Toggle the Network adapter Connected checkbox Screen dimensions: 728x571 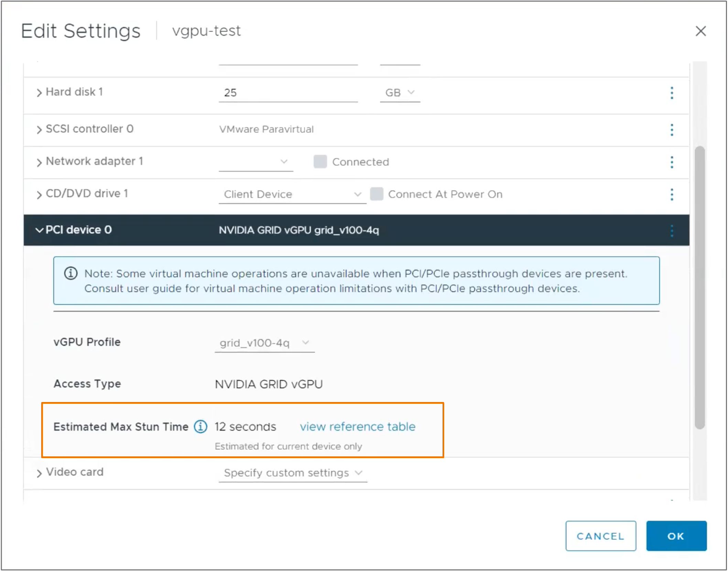[x=320, y=161]
